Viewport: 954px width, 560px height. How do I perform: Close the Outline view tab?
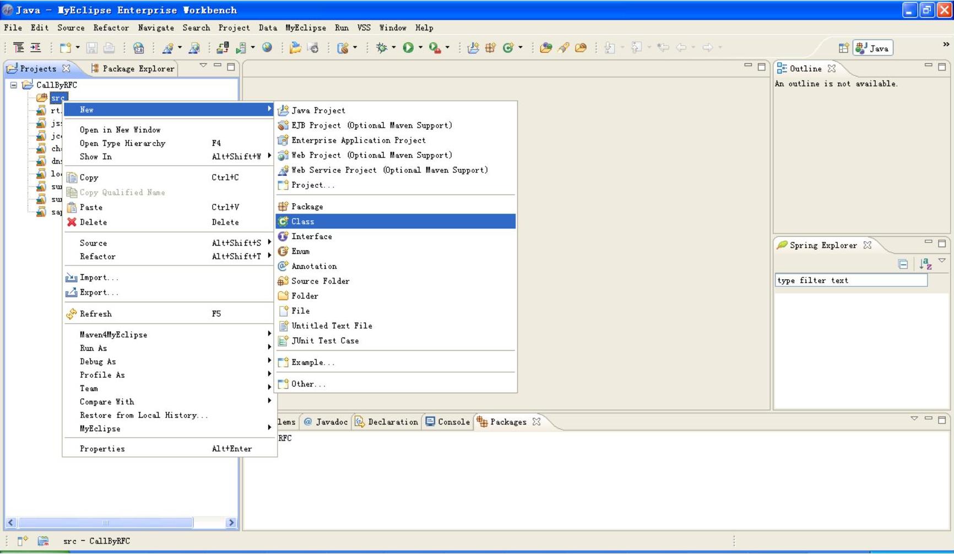(x=832, y=68)
